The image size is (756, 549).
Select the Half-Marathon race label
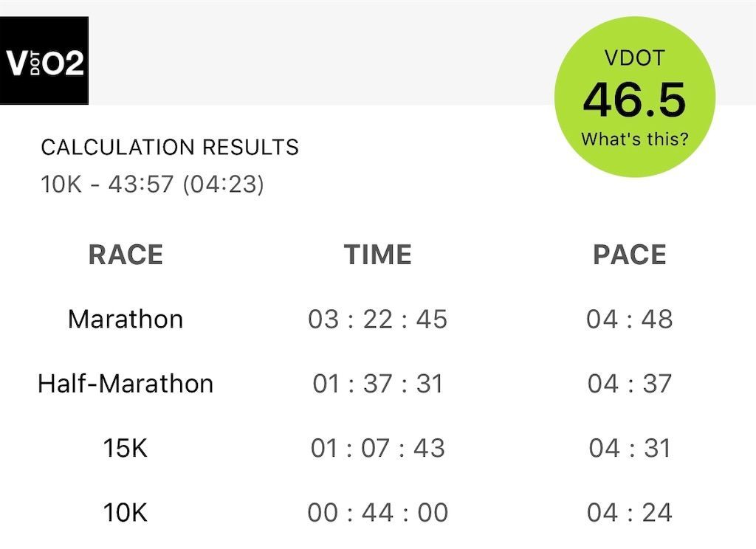(126, 384)
